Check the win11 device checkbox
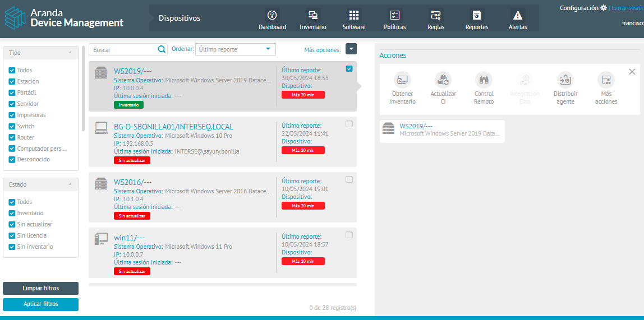Image resolution: width=644 pixels, height=320 pixels. tap(349, 235)
